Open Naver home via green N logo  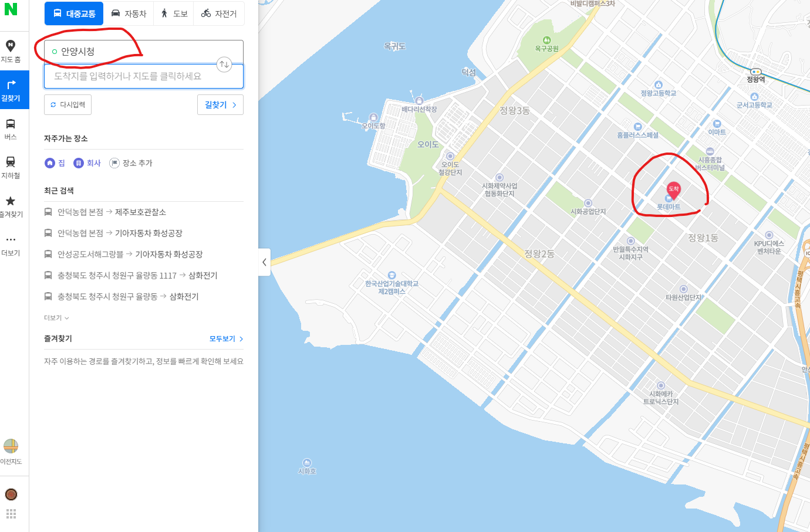[x=11, y=9]
